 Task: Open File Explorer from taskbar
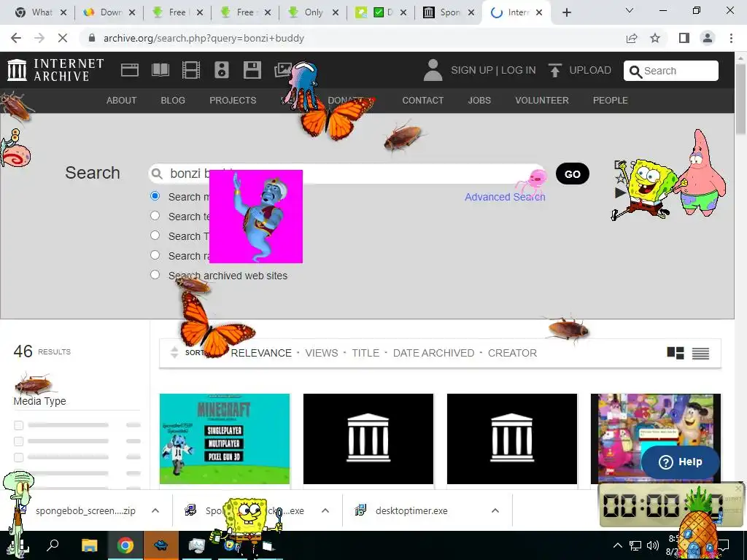point(89,545)
